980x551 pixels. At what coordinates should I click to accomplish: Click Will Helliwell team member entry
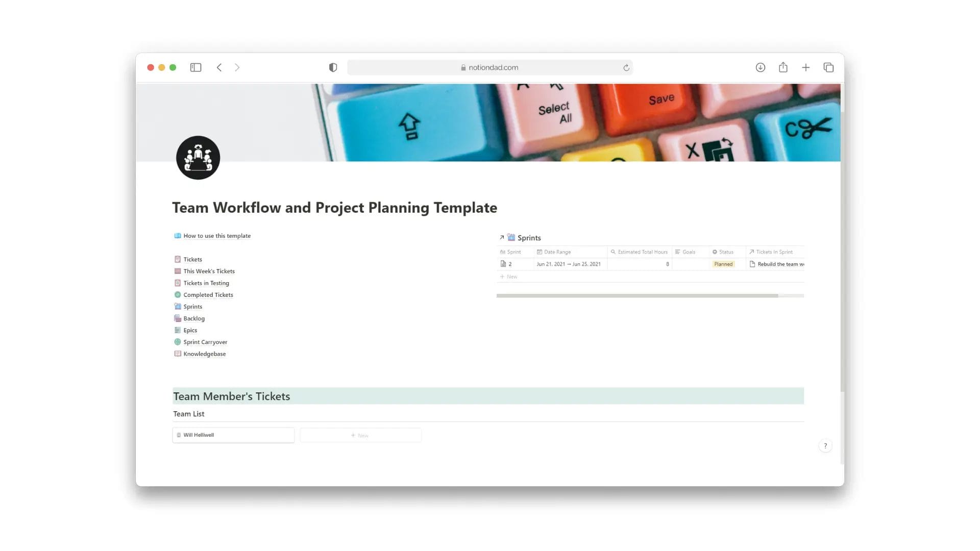click(234, 435)
